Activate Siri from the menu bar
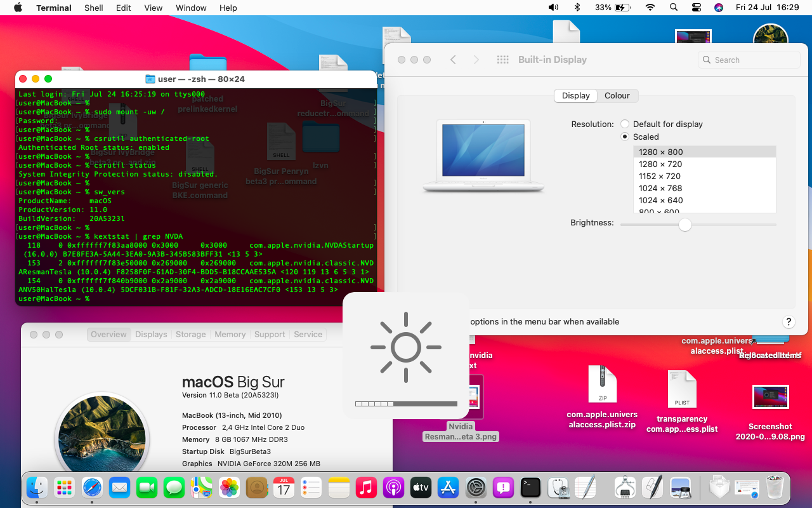812x508 pixels. (x=719, y=8)
